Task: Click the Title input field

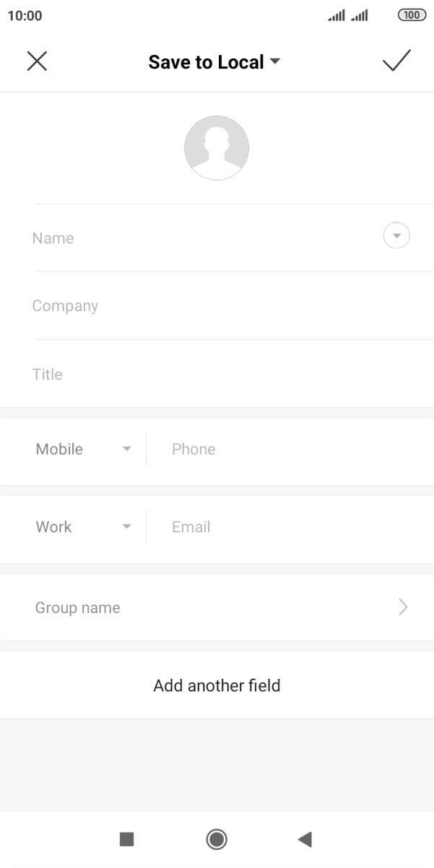Action: [x=181, y=374]
